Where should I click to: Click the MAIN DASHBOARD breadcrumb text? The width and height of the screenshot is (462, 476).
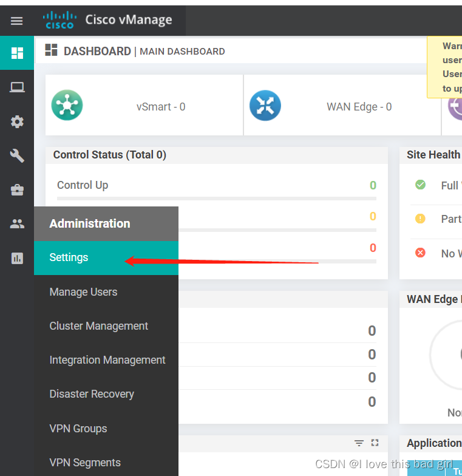coord(182,52)
